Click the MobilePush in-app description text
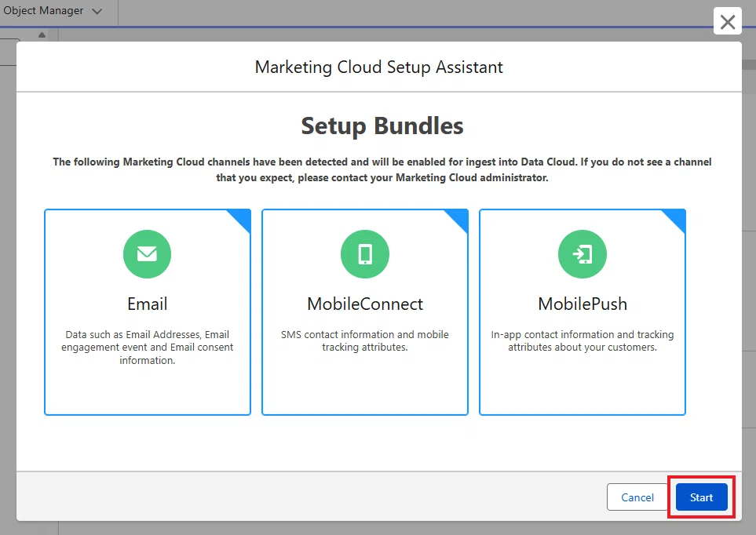Screen dimensions: 756x535 (583, 340)
